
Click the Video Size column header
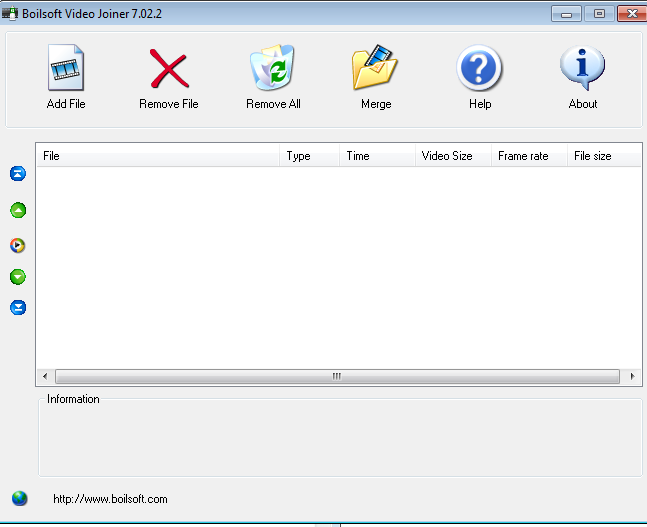click(x=453, y=156)
